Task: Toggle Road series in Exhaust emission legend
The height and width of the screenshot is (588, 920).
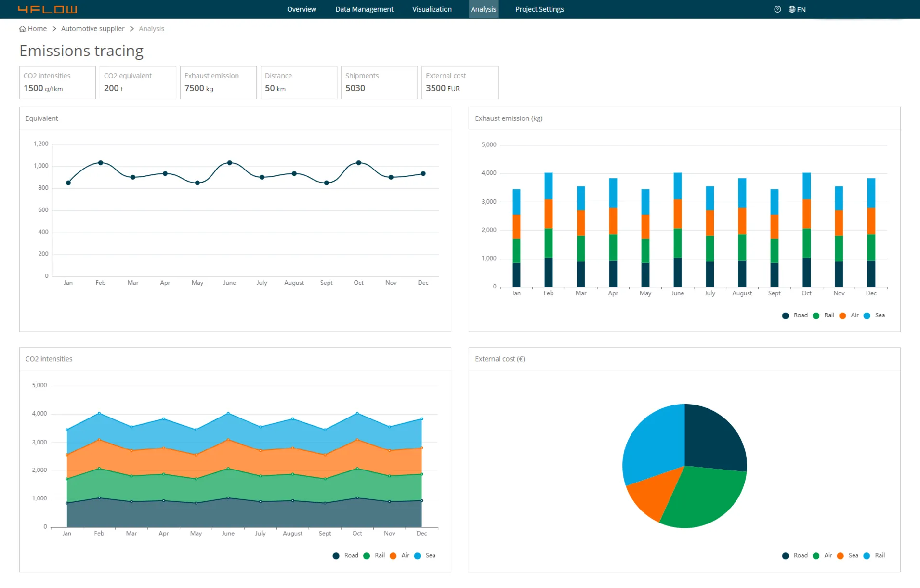Action: click(794, 315)
